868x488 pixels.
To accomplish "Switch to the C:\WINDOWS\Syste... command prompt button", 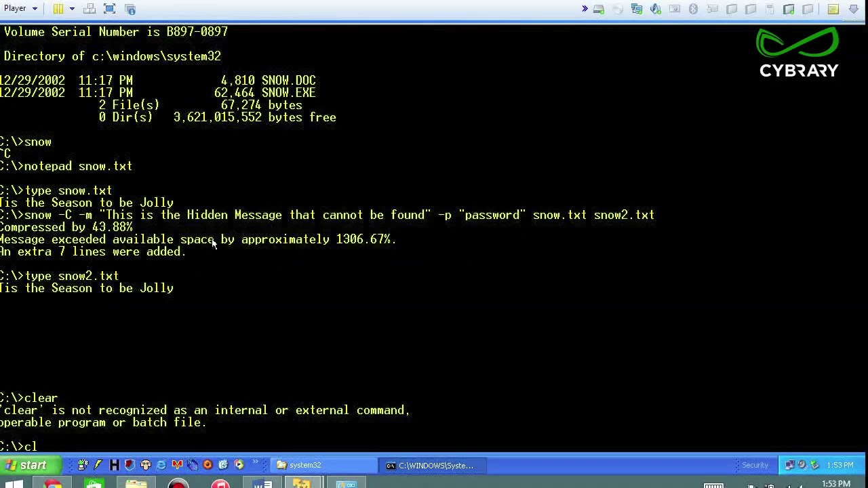I will [x=432, y=465].
